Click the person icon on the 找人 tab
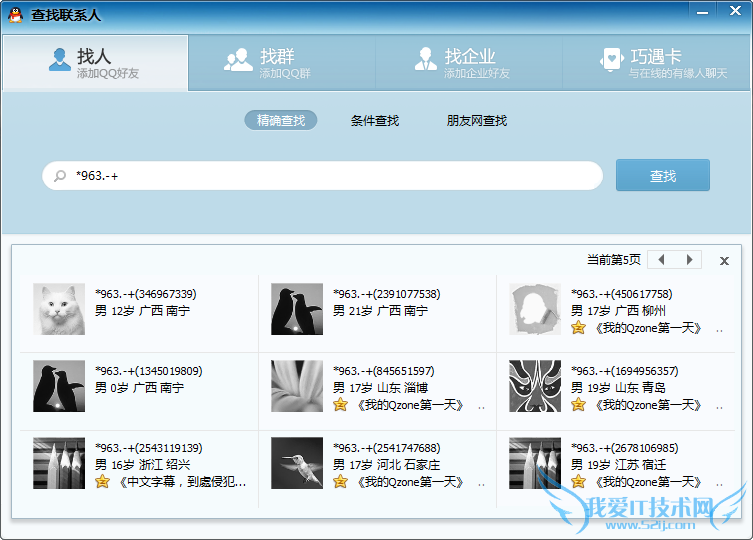 tap(60, 60)
